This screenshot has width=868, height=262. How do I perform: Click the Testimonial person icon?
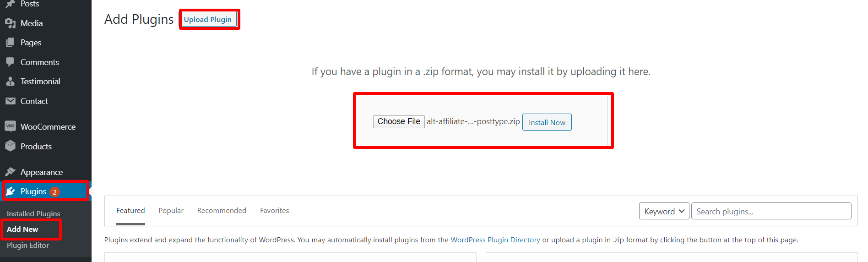[x=10, y=82]
